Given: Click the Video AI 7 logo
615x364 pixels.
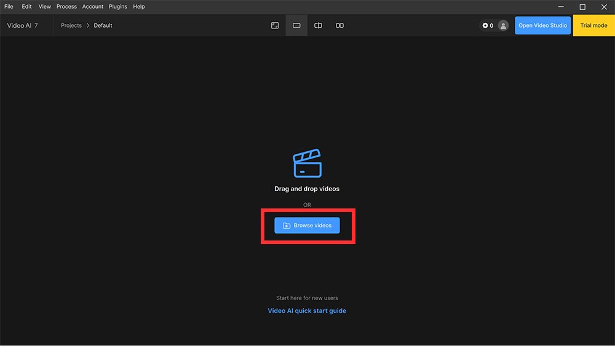Looking at the screenshot, I should click(22, 26).
